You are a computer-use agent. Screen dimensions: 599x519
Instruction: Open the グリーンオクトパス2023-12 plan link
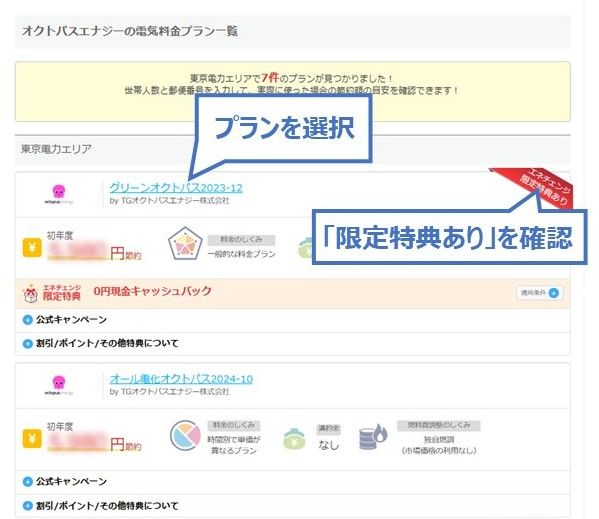tap(176, 188)
